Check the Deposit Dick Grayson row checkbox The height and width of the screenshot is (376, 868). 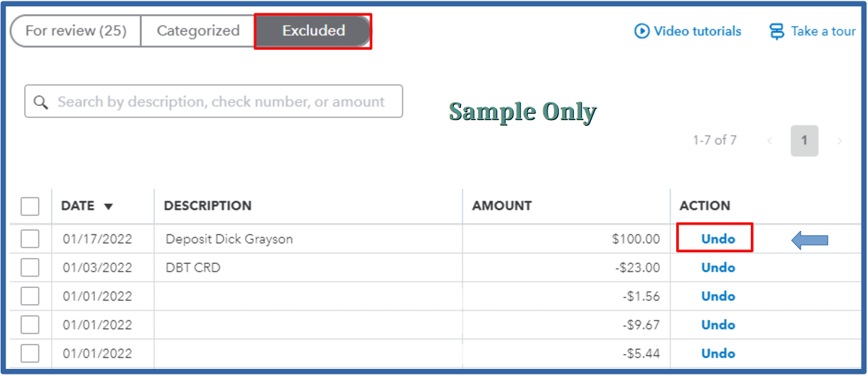point(30,239)
